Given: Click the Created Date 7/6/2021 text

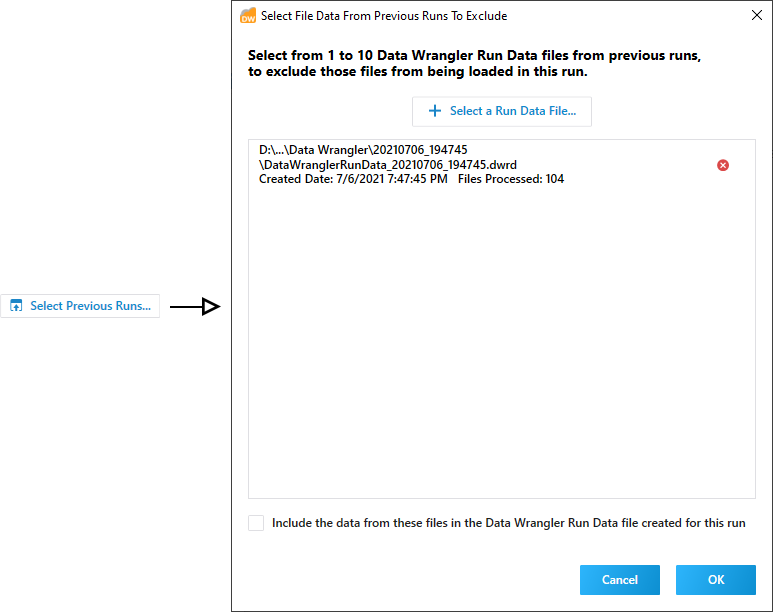Looking at the screenshot, I should 353,179.
